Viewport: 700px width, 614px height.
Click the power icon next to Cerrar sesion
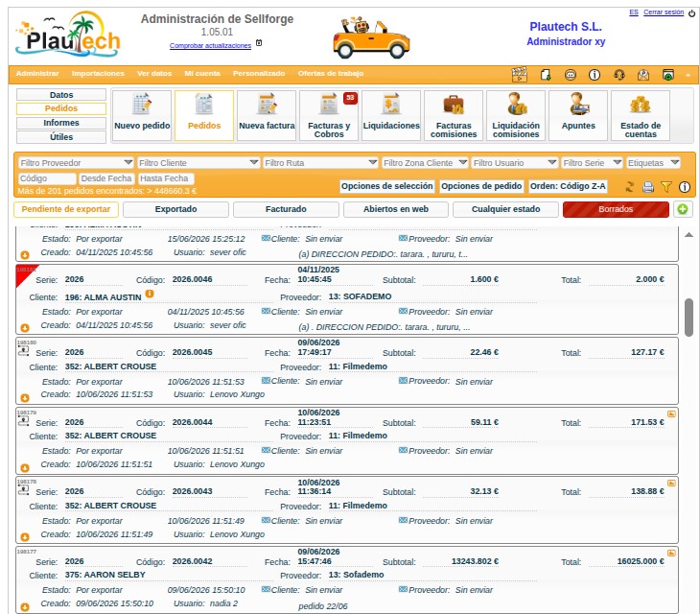[691, 12]
